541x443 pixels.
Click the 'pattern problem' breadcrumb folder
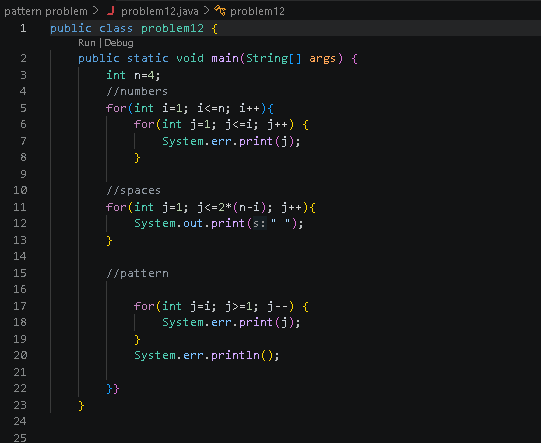point(46,11)
